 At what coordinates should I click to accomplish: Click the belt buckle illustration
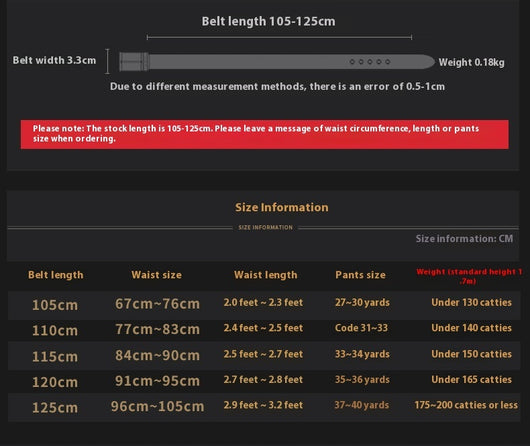(x=134, y=62)
